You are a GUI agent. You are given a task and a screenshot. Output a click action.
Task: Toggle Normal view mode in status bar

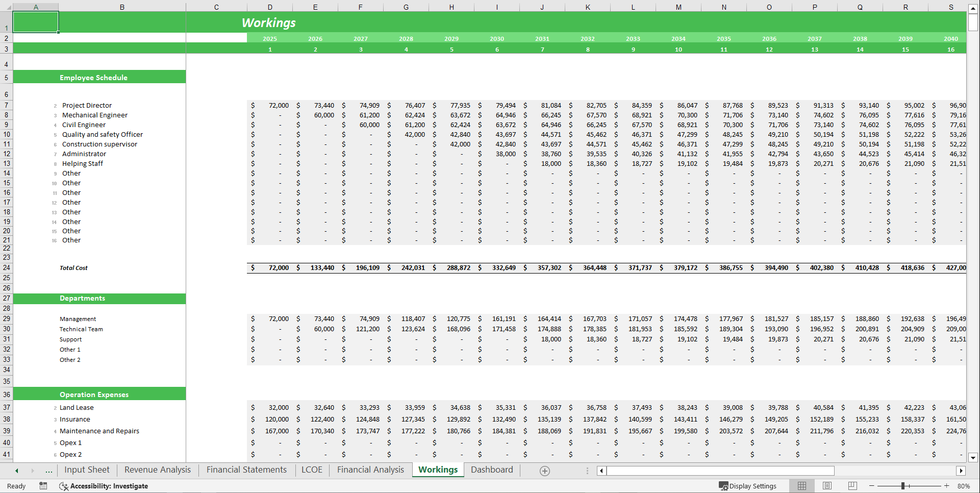[x=802, y=486]
